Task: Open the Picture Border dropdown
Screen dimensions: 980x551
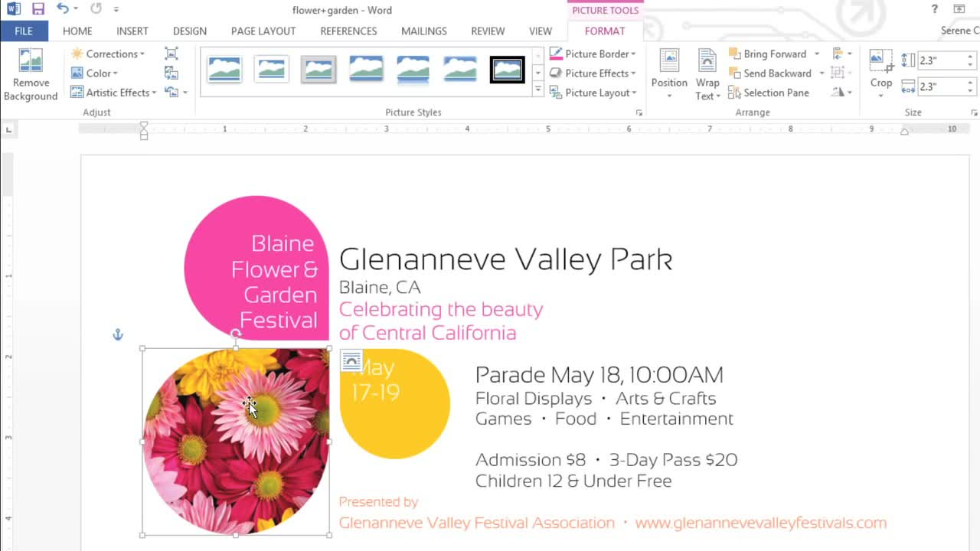Action: (x=593, y=54)
